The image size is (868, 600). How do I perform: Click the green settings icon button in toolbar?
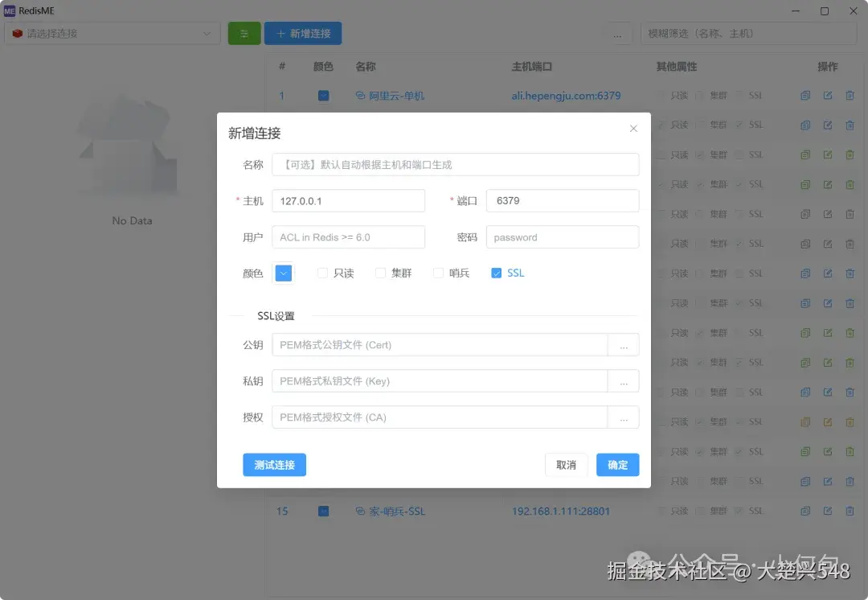click(x=244, y=33)
